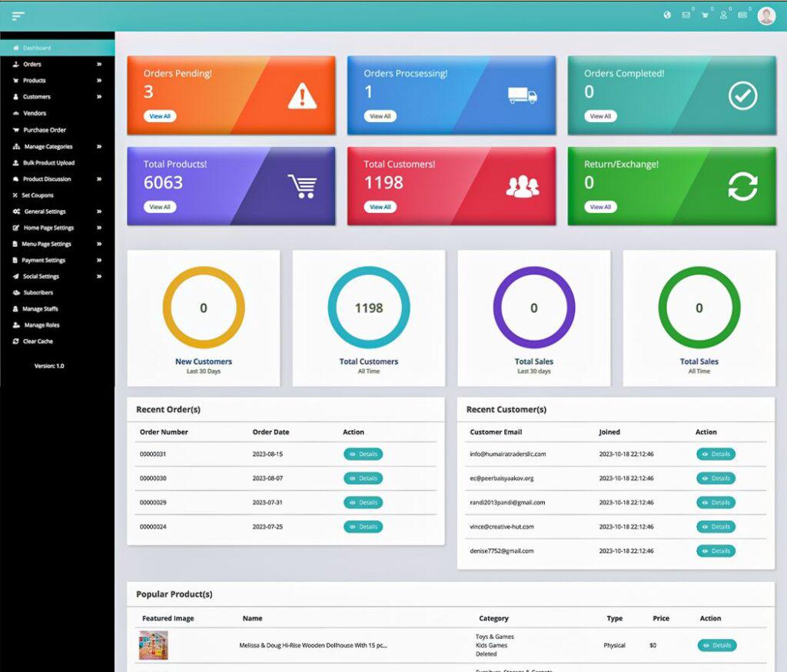787x672 pixels.
Task: Open the globe website icon in header
Action: [x=667, y=15]
